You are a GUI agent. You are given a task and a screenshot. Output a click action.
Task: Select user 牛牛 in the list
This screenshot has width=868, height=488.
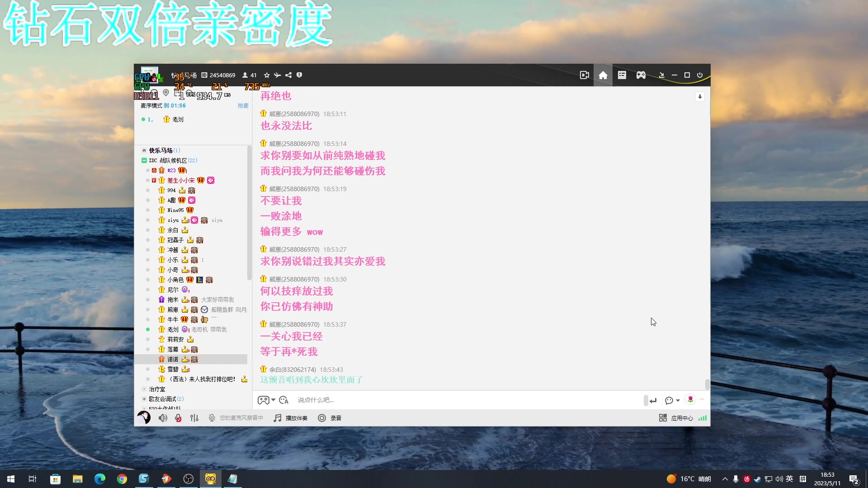click(x=173, y=319)
